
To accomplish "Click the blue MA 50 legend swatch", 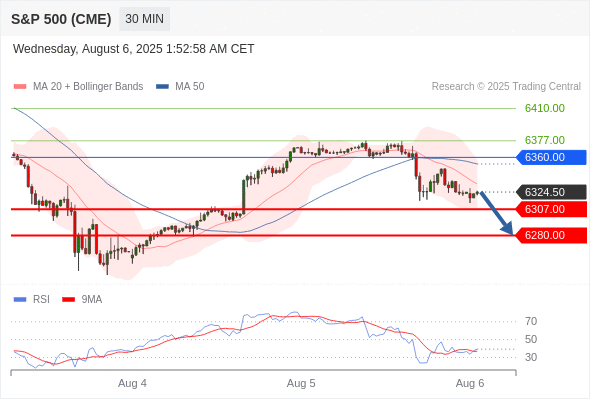I will pos(162,87).
